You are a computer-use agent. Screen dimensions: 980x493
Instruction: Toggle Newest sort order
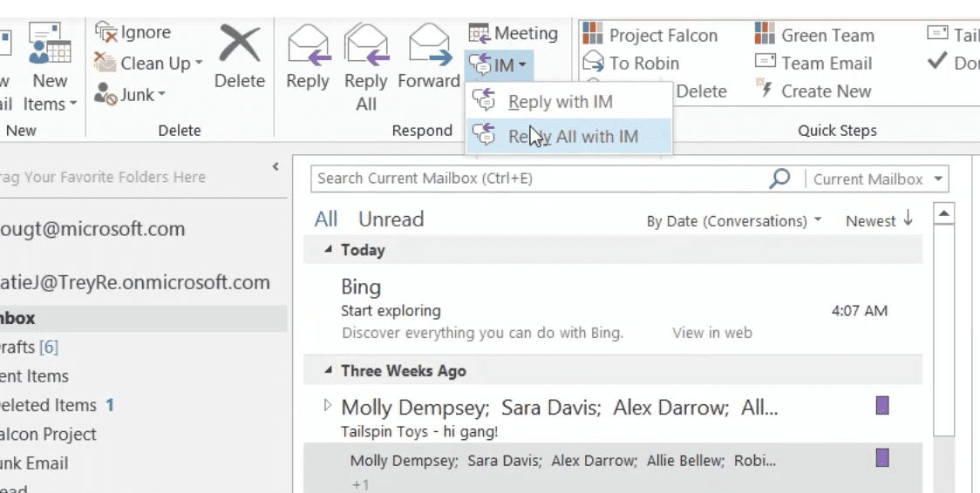[x=879, y=220]
